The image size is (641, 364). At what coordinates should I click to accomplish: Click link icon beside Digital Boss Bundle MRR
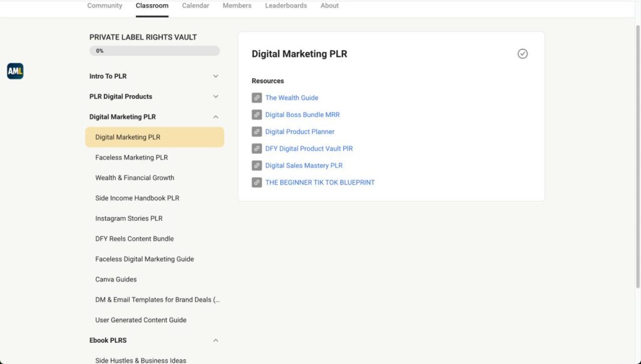[x=257, y=115]
